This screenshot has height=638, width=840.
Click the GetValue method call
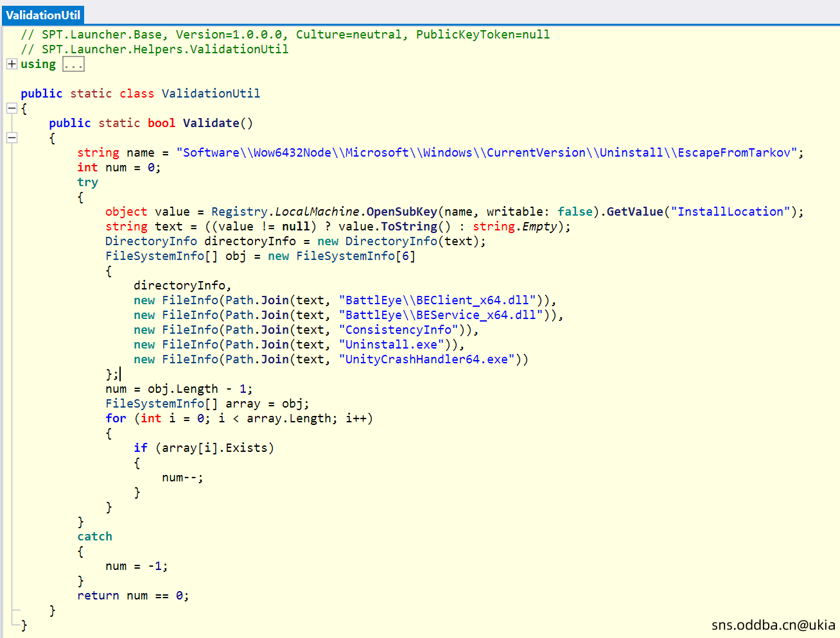point(634,212)
